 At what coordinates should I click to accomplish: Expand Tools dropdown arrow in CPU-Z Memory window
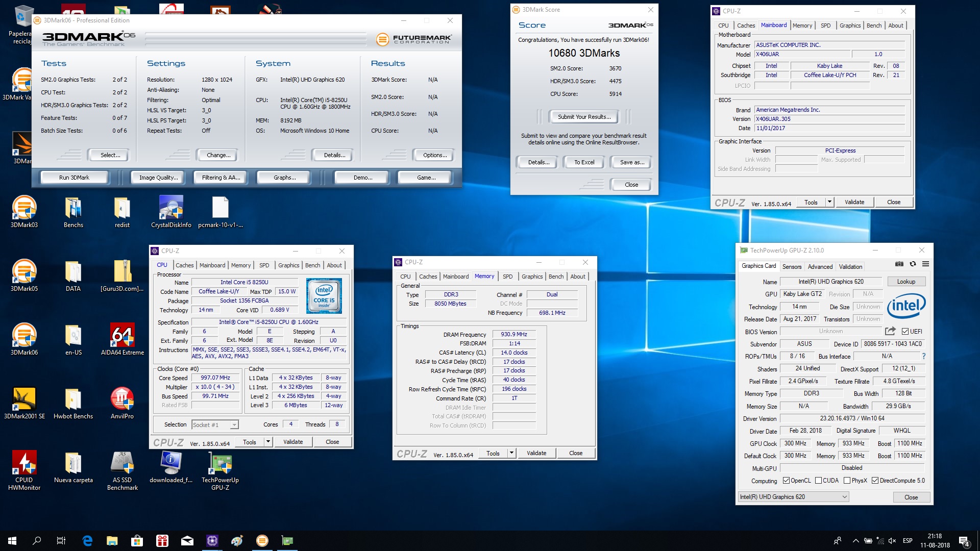(511, 453)
